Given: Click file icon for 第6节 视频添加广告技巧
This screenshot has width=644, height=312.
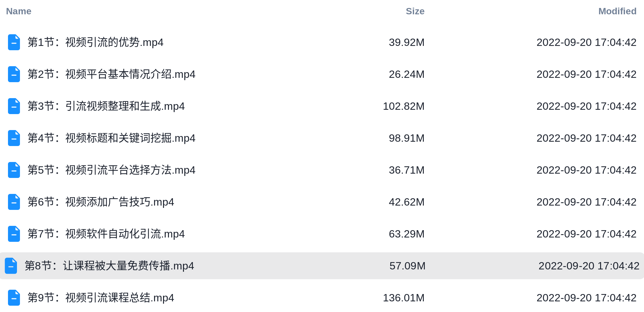Looking at the screenshot, I should coord(14,202).
